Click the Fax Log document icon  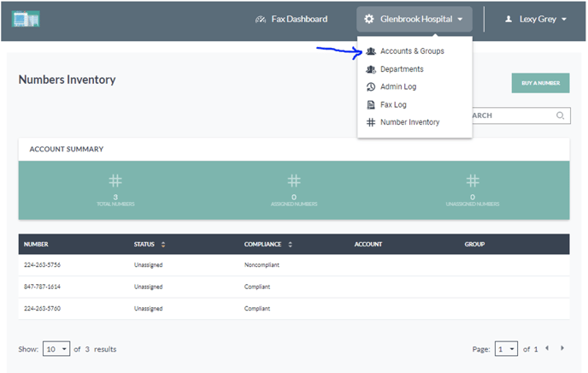(x=371, y=105)
